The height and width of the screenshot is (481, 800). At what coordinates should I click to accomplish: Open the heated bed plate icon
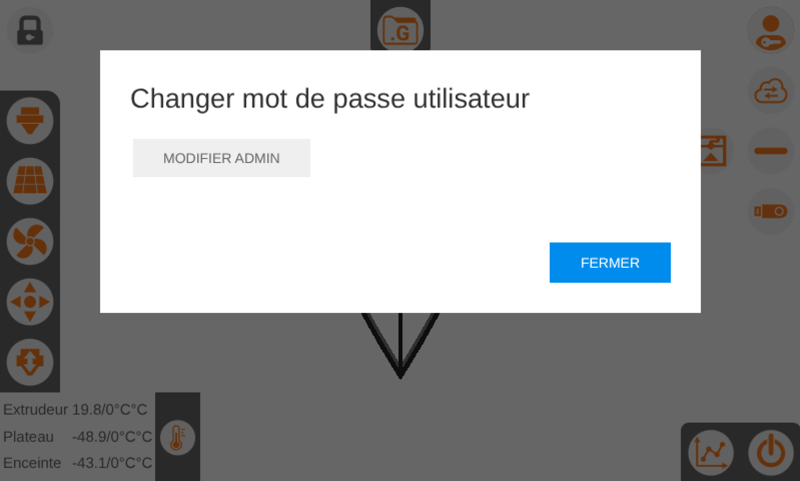30,181
